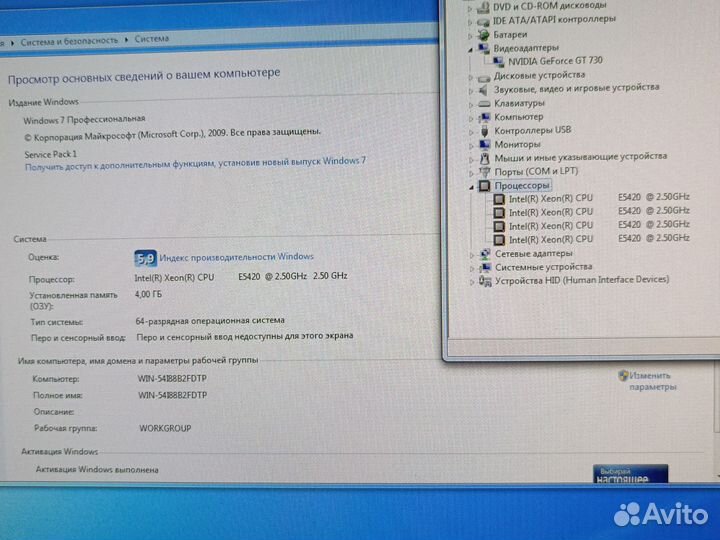Expand the Клавиатуры node

471,105
